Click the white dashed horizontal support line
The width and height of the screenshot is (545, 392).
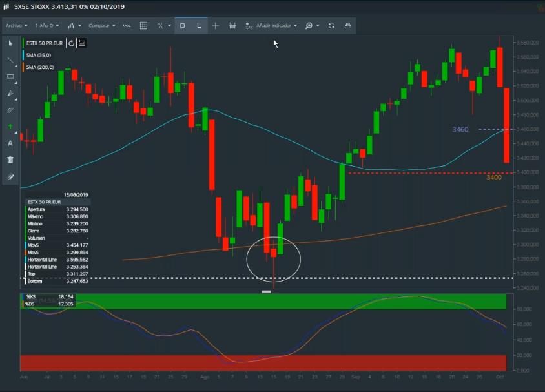[267, 278]
